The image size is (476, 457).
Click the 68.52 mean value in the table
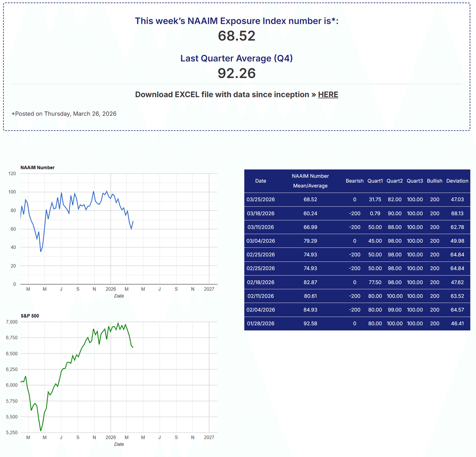click(x=310, y=199)
